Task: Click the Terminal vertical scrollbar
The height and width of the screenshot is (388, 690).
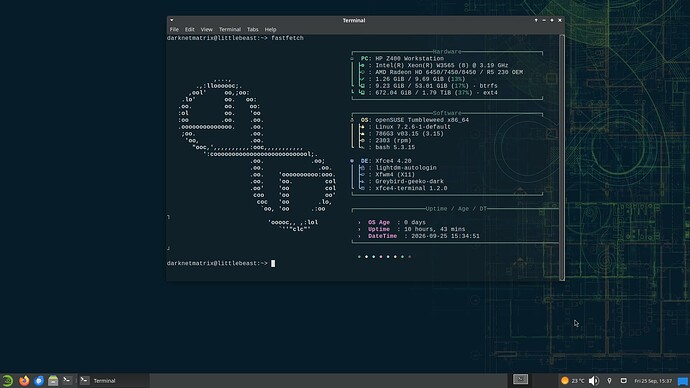Action: 562,157
